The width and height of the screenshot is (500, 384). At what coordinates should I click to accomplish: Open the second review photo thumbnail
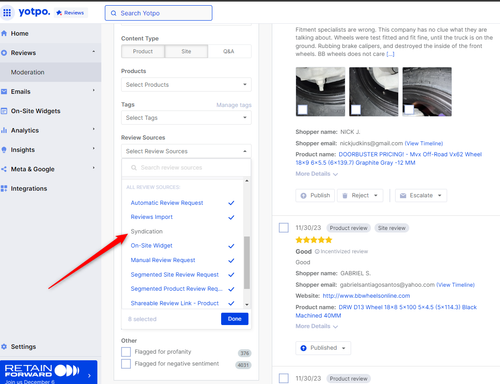tap(374, 92)
